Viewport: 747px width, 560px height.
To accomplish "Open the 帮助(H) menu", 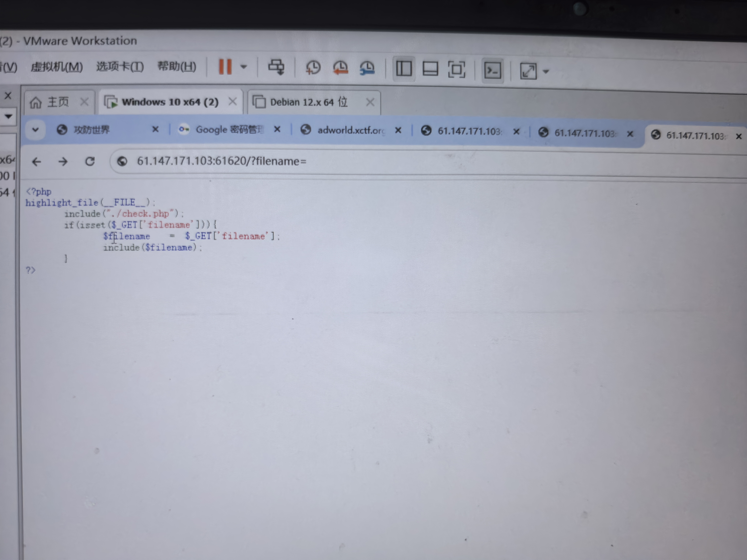I will tap(177, 66).
